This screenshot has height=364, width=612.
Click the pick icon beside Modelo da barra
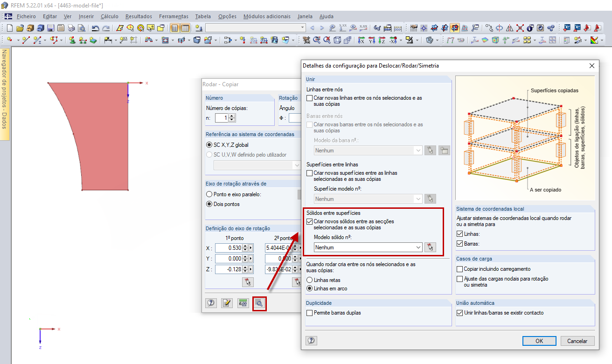430,151
